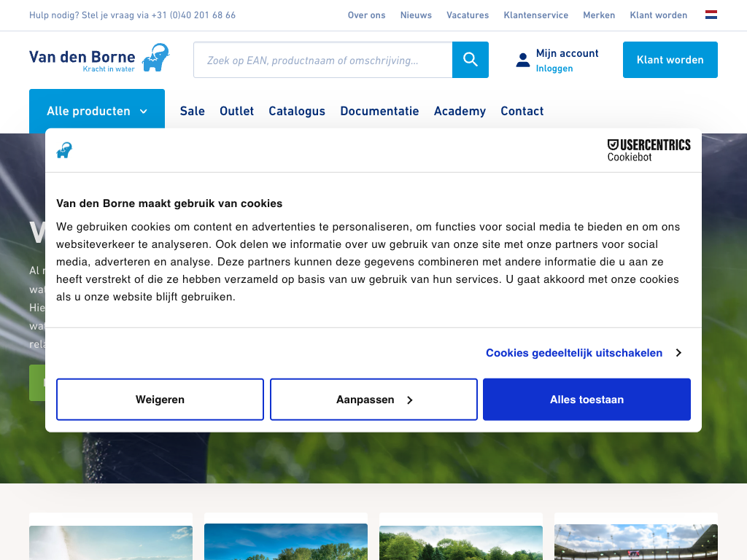The width and height of the screenshot is (747, 560).
Task: Open Aanpassen cookie settings
Action: (x=373, y=400)
